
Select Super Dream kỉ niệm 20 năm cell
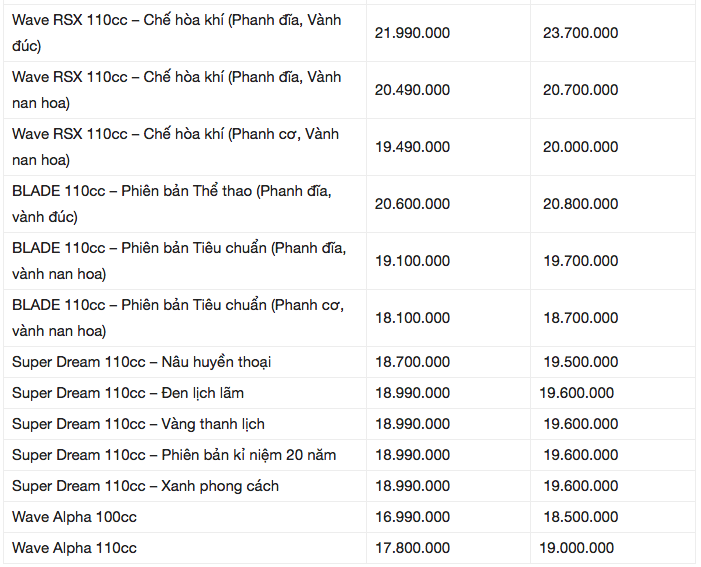(x=174, y=455)
